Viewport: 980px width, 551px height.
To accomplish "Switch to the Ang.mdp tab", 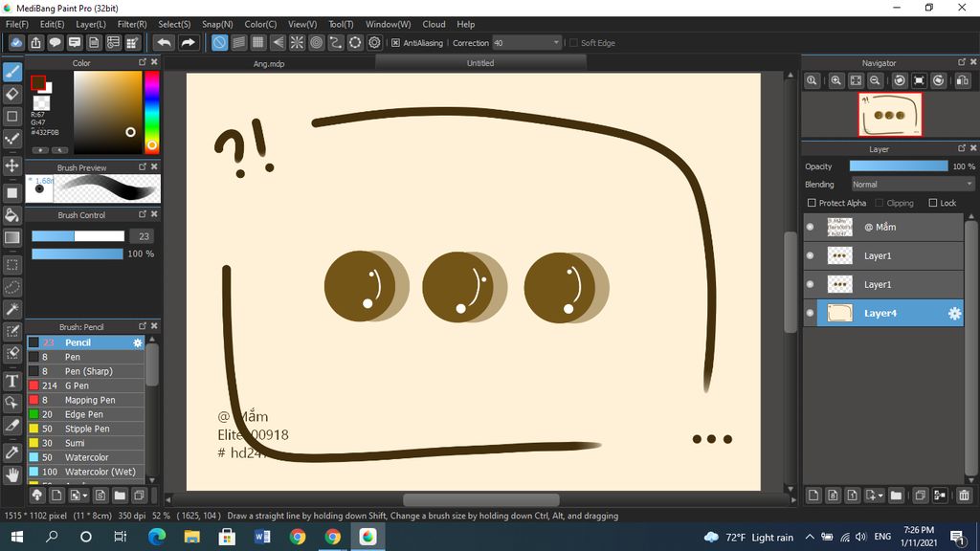I will coord(269,64).
